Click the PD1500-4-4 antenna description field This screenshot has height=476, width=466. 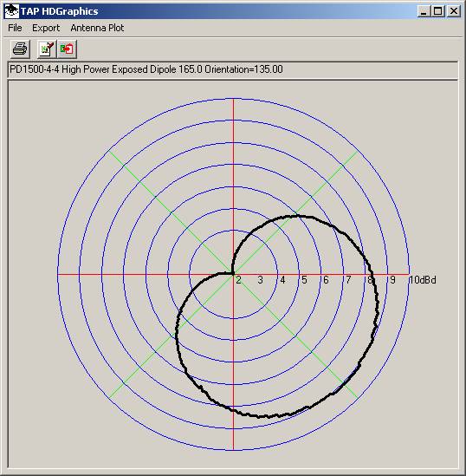tap(232, 70)
